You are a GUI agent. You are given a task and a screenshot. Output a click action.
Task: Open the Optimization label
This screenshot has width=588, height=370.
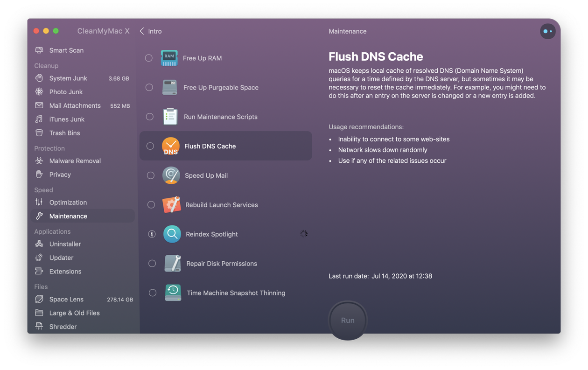[68, 202]
